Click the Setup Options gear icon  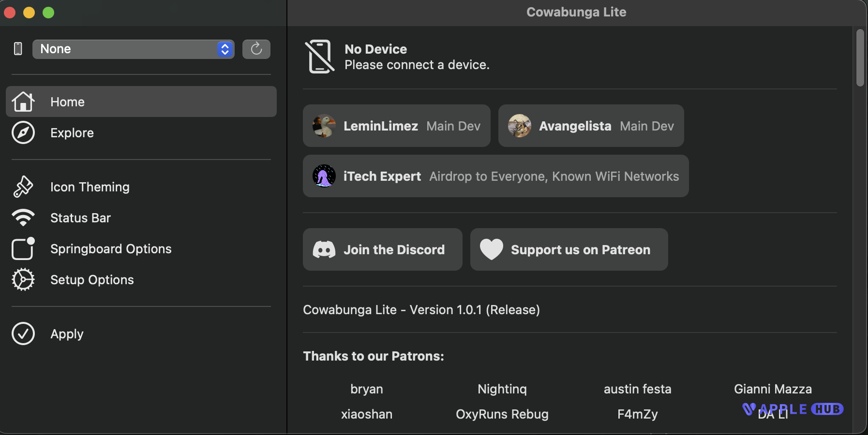point(23,280)
